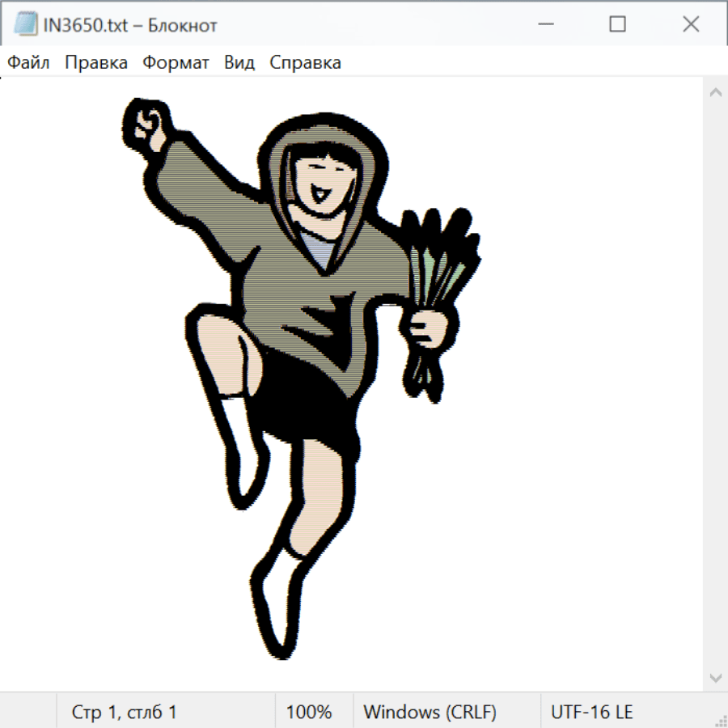The width and height of the screenshot is (728, 728).
Task: Click the resize grip in the window corner
Action: (x=721, y=721)
